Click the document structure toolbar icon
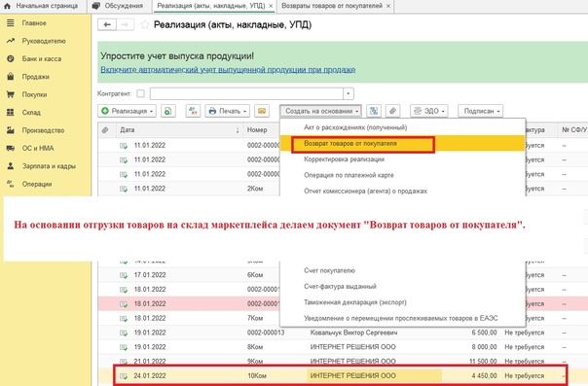Viewport: 588px width, 386px height. 374,111
